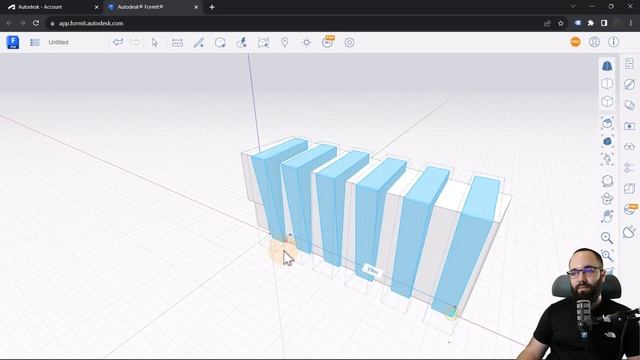Viewport: 640px width, 360px height.
Task: Choose the Measure tool
Action: click(x=177, y=42)
